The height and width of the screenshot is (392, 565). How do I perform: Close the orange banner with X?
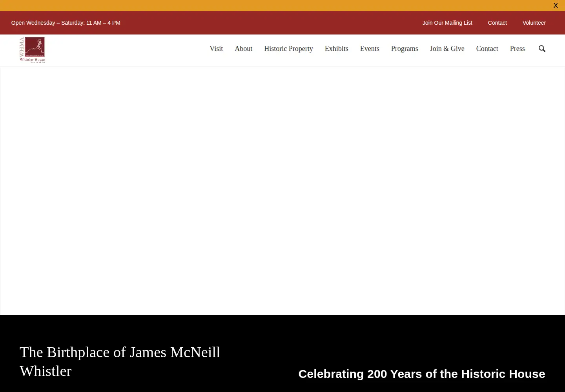point(556,5)
